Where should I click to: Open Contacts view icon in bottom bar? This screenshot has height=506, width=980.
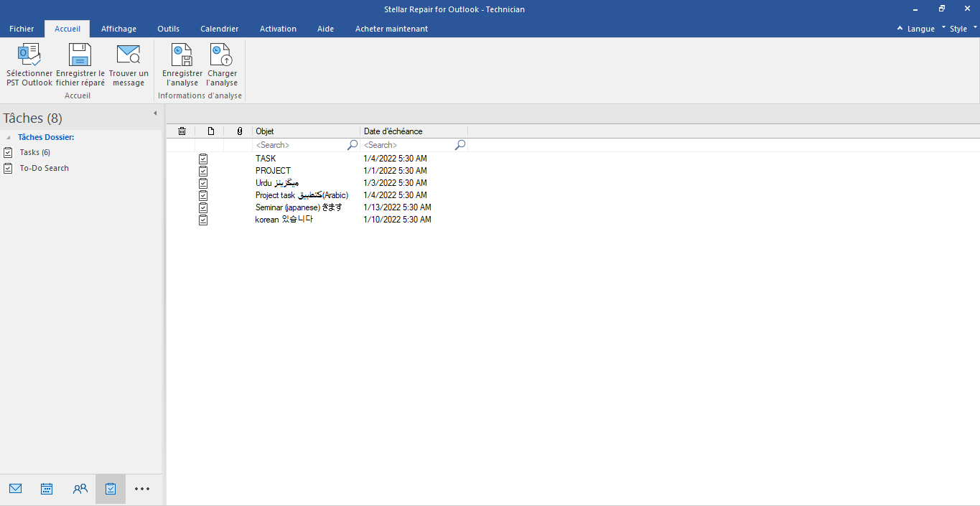pyautogui.click(x=80, y=489)
